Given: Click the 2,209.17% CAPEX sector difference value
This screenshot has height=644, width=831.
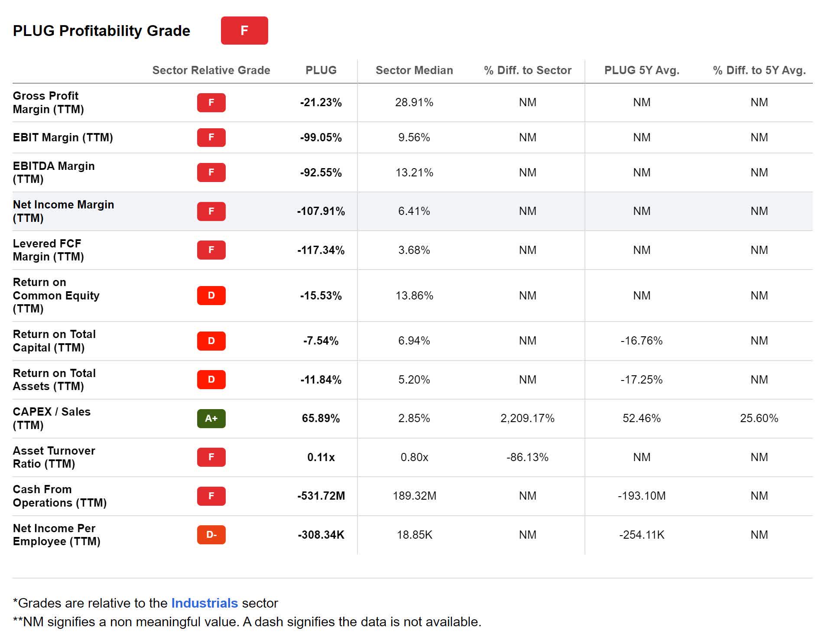Looking at the screenshot, I should click(x=527, y=418).
